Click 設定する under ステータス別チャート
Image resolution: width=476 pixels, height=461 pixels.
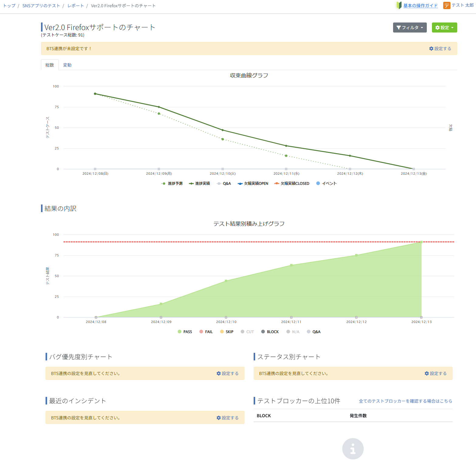click(436, 373)
